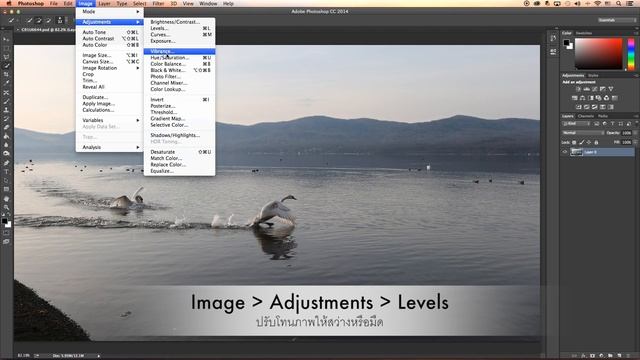640x360 pixels.
Task: Select the Clone Stamp tool
Action: tap(6, 110)
